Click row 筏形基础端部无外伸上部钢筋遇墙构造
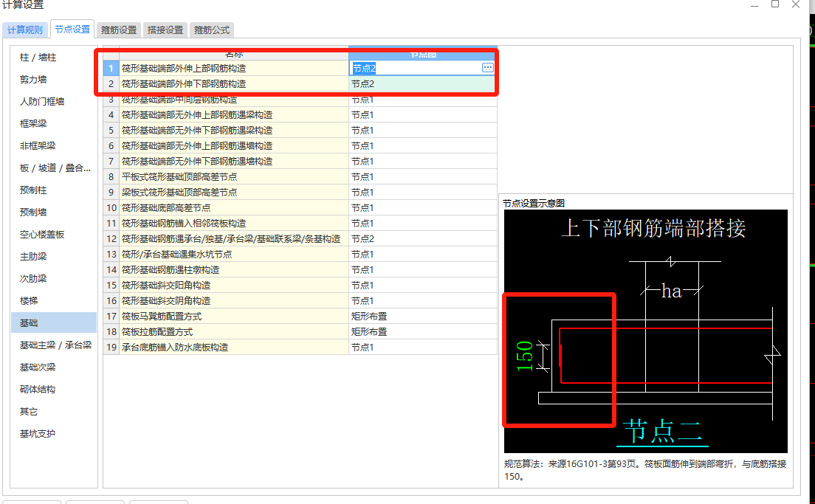Viewport: 815px width, 504px height. 234,146
